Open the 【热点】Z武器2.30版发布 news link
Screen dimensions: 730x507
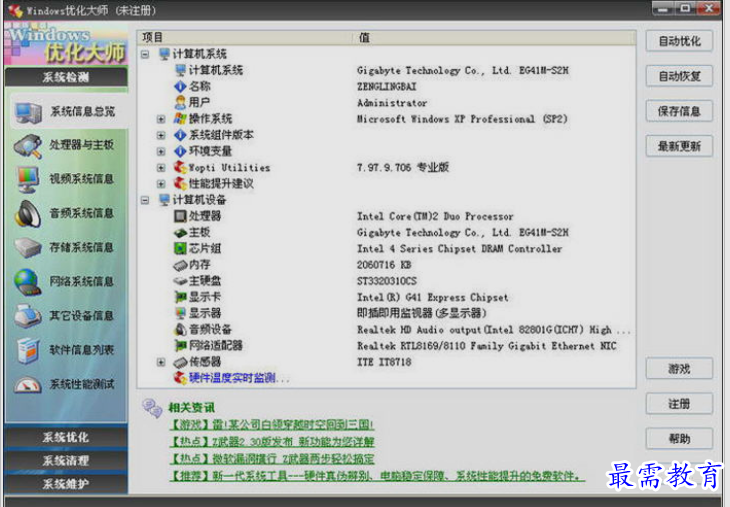pos(272,441)
